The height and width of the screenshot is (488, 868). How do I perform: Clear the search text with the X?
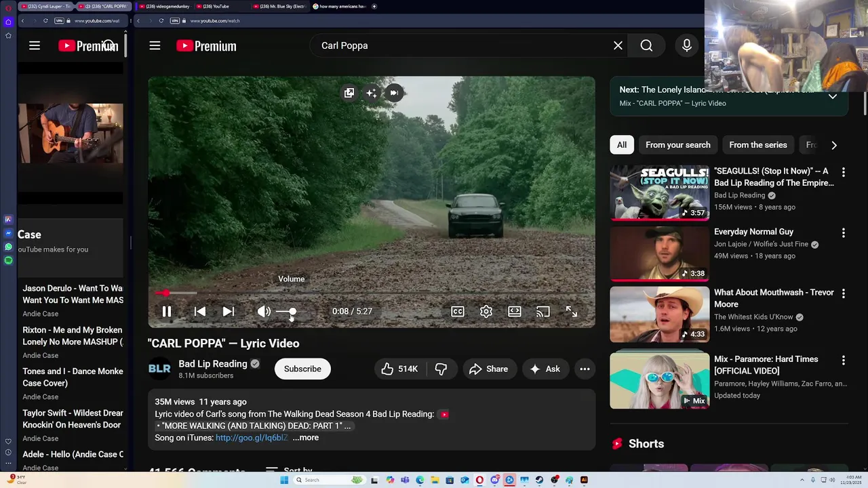pyautogui.click(x=618, y=45)
